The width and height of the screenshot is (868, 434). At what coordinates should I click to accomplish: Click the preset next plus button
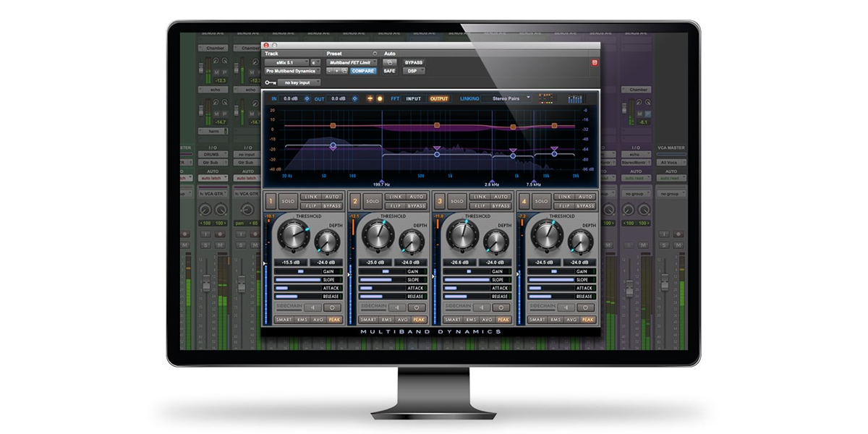[x=336, y=71]
